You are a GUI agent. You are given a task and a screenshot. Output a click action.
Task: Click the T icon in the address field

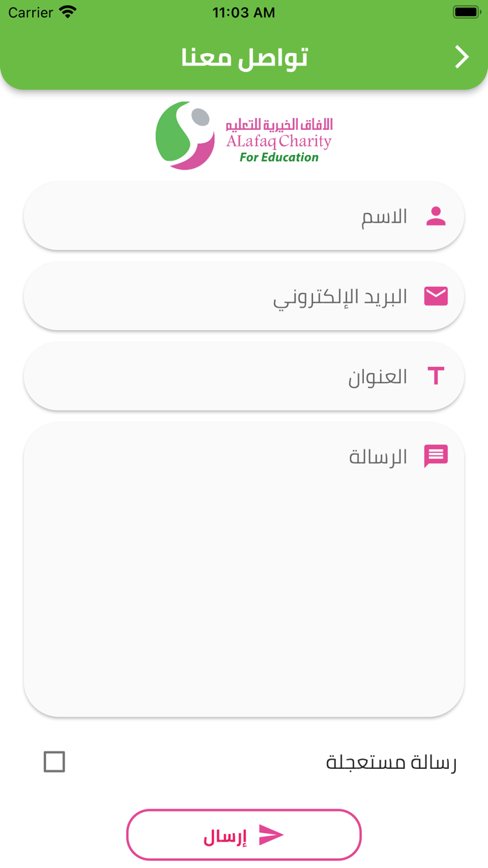coord(436,376)
